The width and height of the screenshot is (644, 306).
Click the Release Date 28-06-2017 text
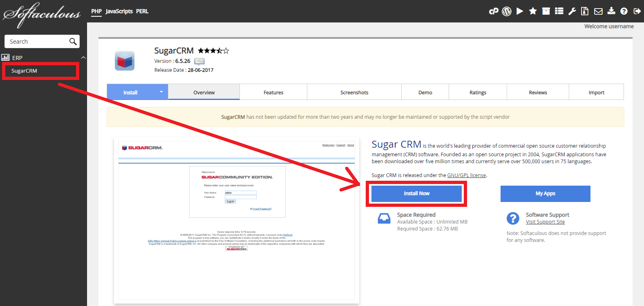[x=184, y=70]
